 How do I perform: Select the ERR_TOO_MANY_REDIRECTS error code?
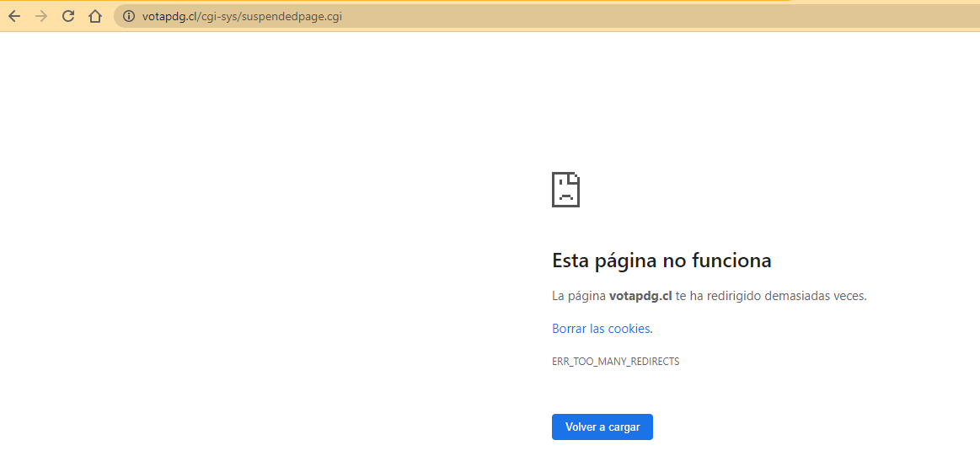click(x=616, y=362)
